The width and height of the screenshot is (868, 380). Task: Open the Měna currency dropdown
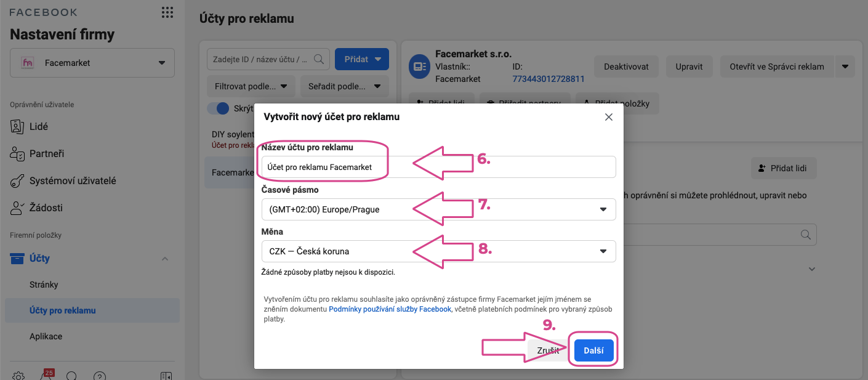tap(438, 251)
